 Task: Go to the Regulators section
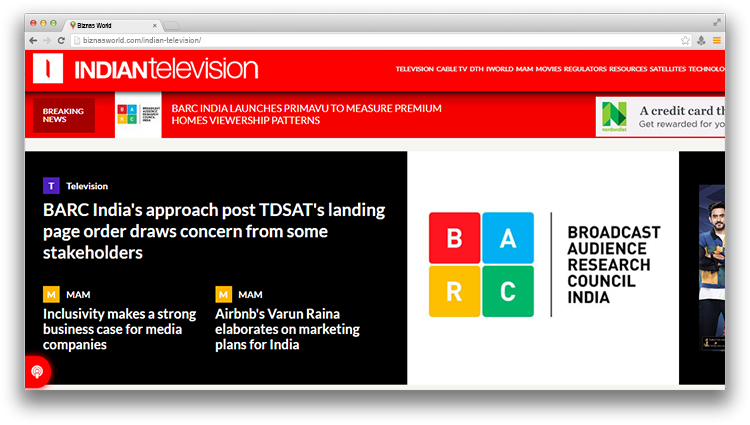click(585, 69)
